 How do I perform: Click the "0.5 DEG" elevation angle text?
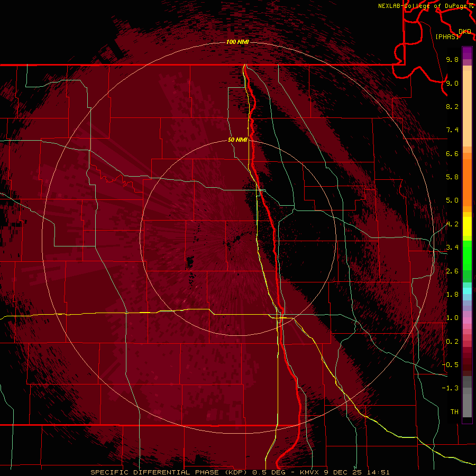(x=269, y=472)
